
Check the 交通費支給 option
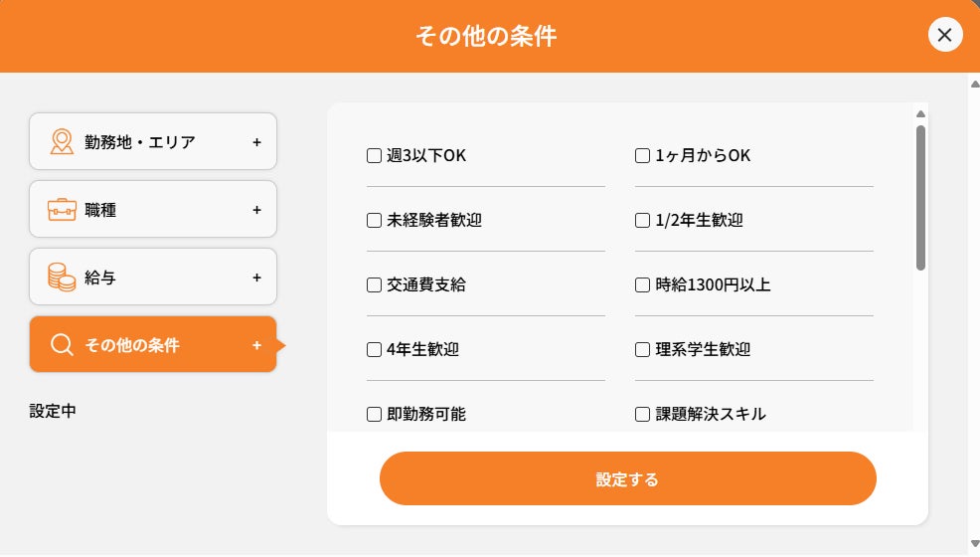click(375, 285)
